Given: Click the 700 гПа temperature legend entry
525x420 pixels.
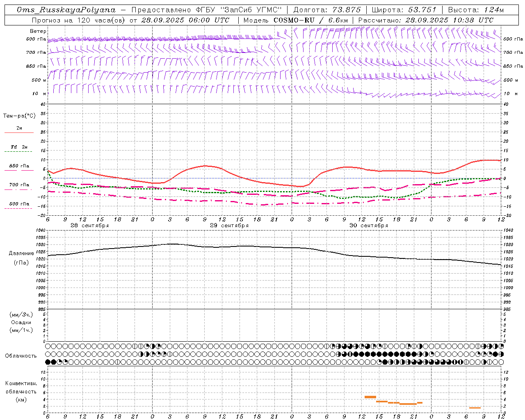Looking at the screenshot, I should 19,185.
